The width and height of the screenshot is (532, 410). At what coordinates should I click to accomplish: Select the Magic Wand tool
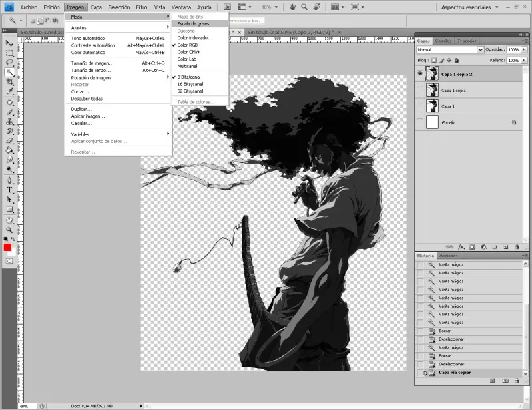pyautogui.click(x=9, y=72)
